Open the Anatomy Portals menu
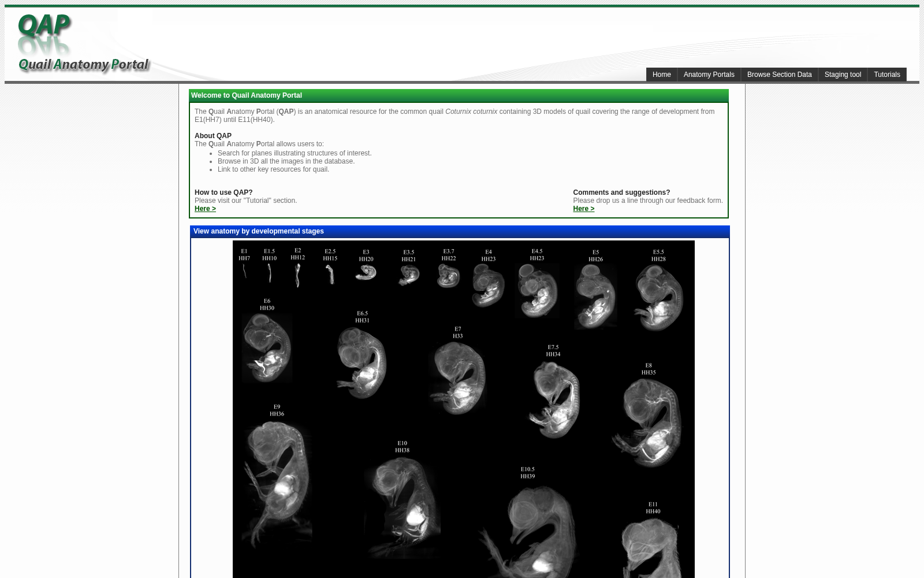This screenshot has width=924, height=578. pos(709,75)
